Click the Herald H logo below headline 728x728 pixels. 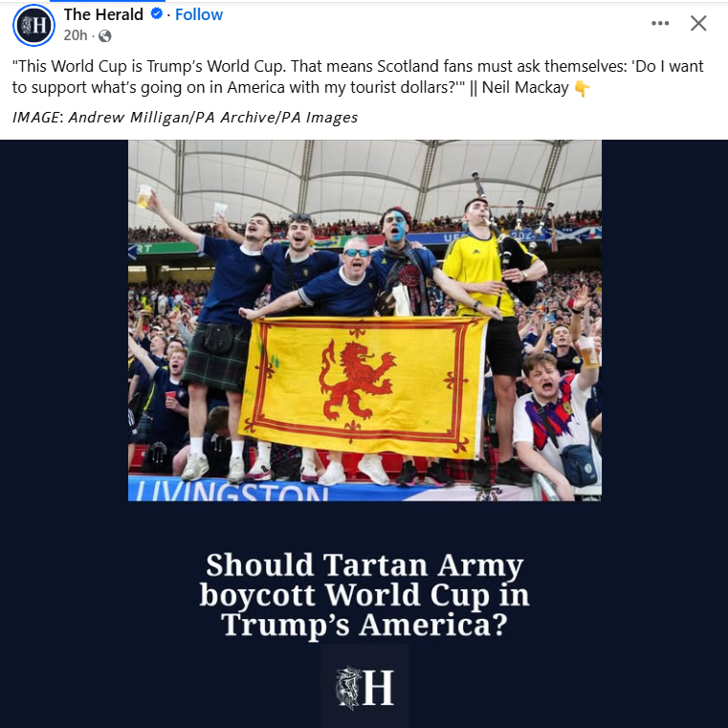click(x=364, y=686)
